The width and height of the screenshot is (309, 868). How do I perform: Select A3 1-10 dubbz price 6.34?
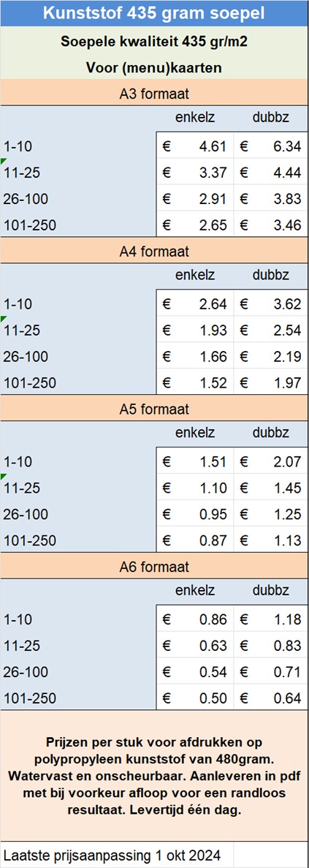[x=270, y=146]
